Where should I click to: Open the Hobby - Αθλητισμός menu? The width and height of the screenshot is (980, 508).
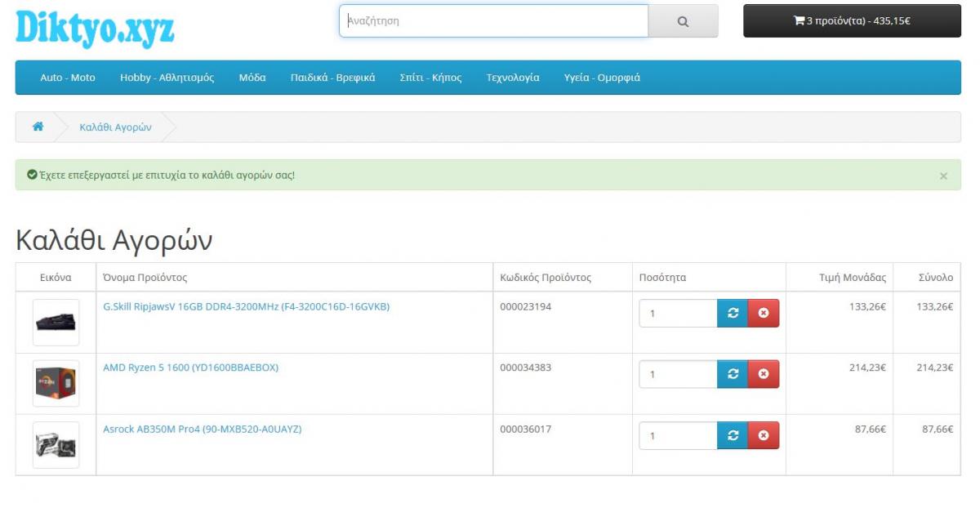[x=167, y=78]
